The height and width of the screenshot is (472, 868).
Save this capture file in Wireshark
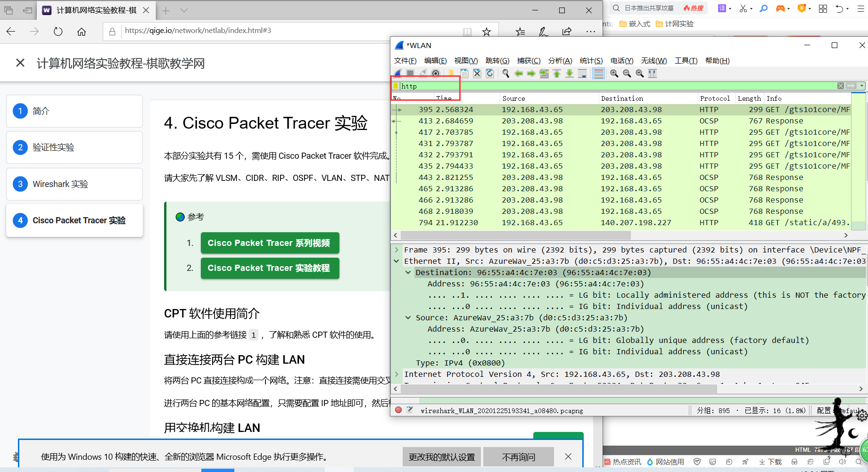(464, 73)
